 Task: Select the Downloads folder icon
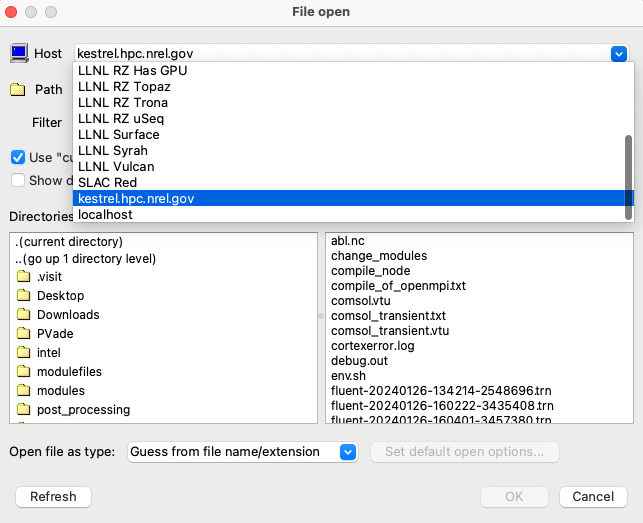(23, 315)
